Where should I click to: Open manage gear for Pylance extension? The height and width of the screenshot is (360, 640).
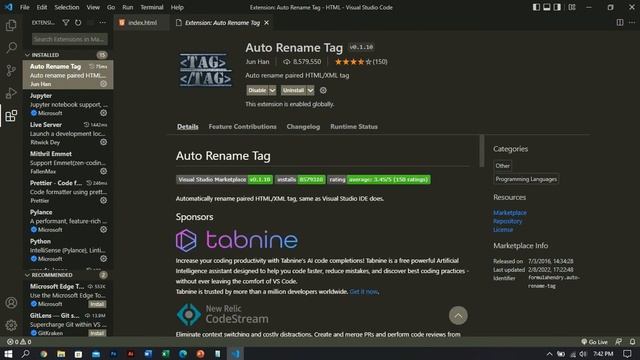104,229
